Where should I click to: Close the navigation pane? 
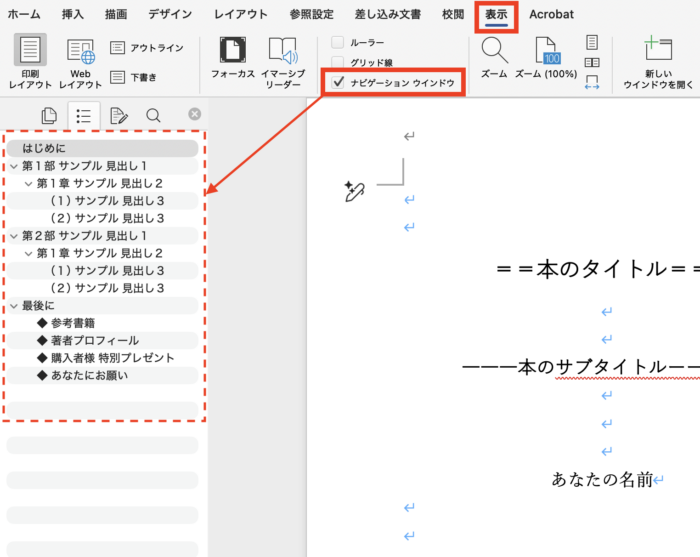pyautogui.click(x=195, y=114)
